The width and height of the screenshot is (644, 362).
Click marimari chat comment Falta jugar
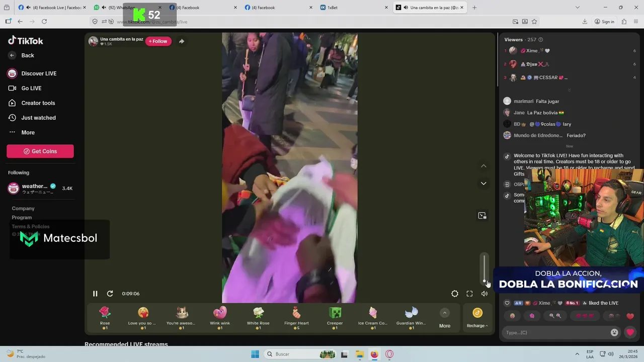point(547,101)
